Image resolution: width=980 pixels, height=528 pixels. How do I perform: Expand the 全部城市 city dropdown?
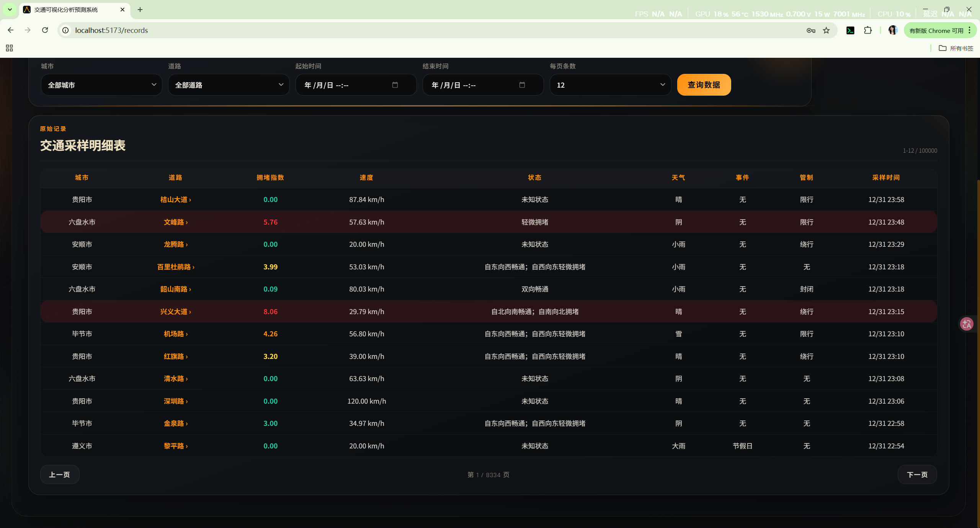click(x=101, y=85)
